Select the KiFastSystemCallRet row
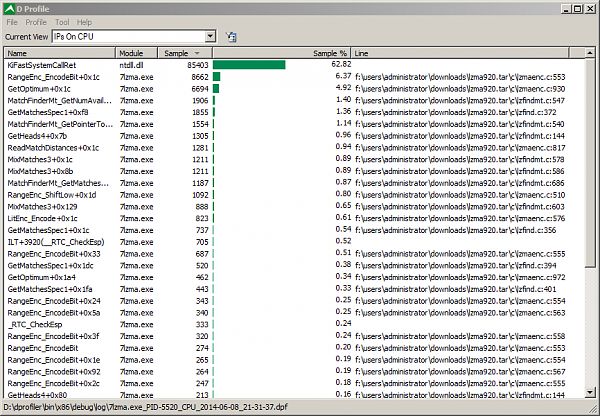Screen dimensions: 600x416 [295, 65]
